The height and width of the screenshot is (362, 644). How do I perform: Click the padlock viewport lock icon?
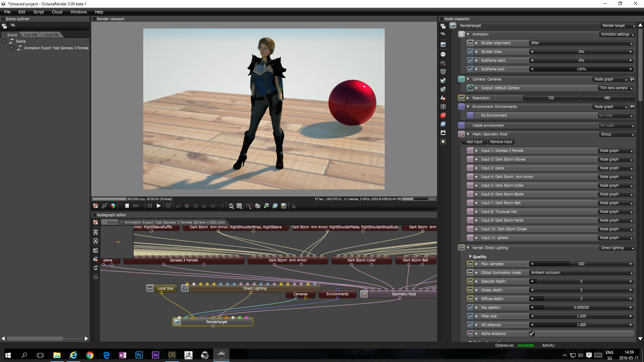tap(293, 206)
